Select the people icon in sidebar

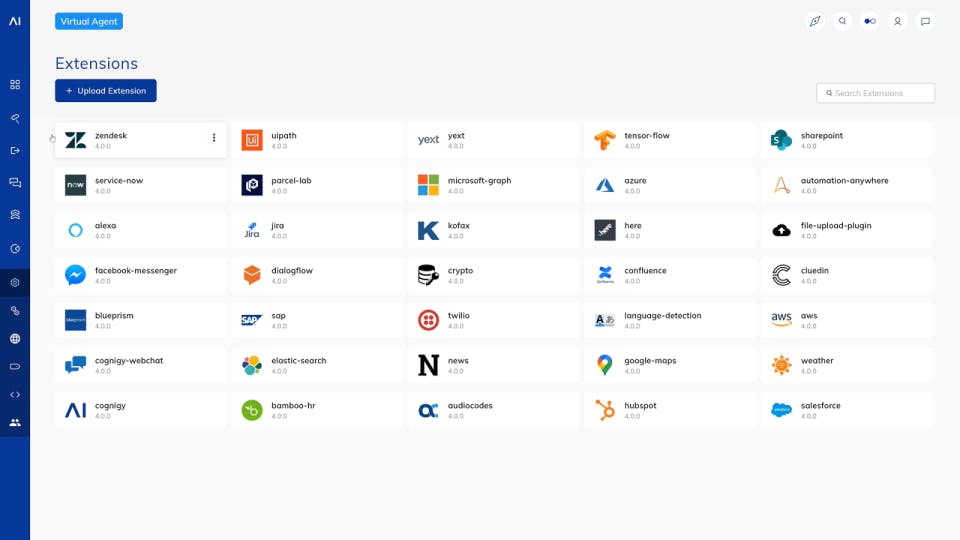tap(15, 422)
